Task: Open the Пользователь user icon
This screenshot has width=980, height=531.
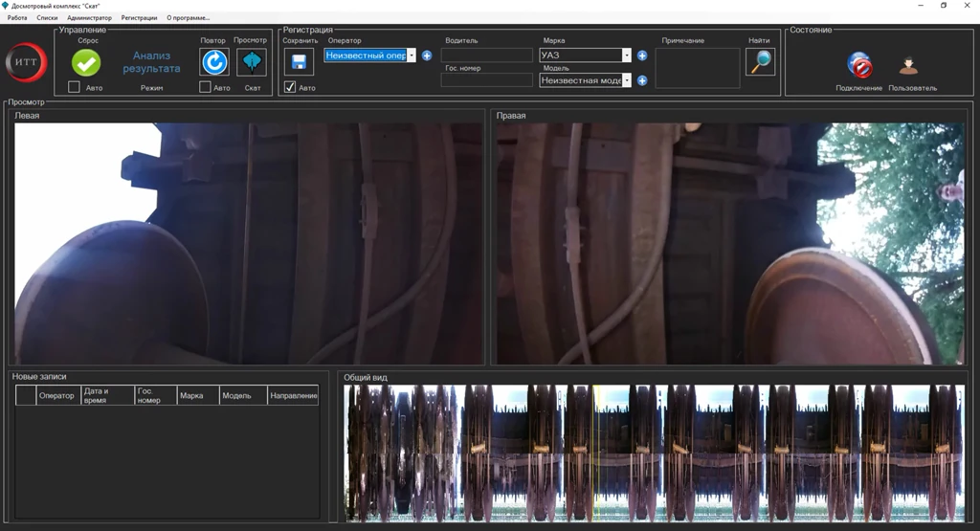Action: coord(909,66)
